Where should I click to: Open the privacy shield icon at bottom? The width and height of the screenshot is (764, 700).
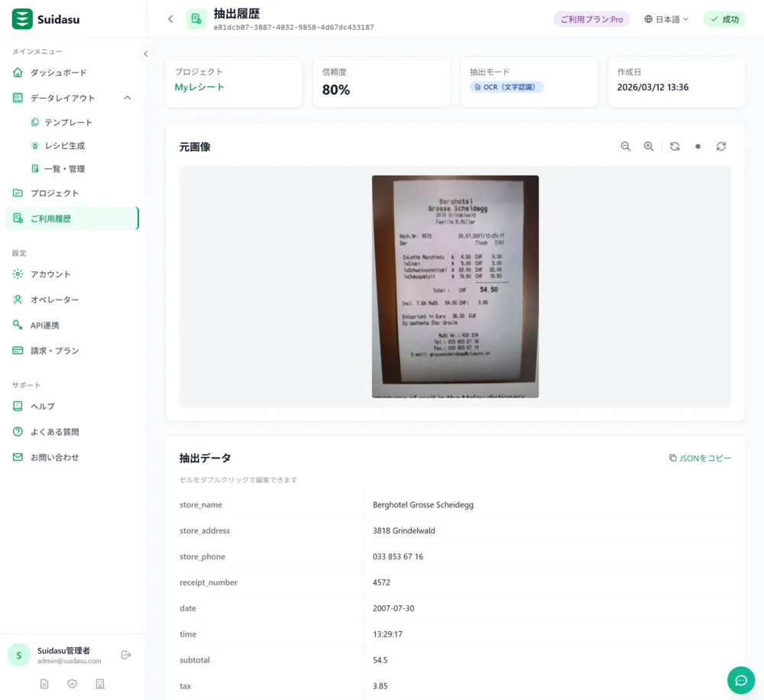pyautogui.click(x=72, y=684)
